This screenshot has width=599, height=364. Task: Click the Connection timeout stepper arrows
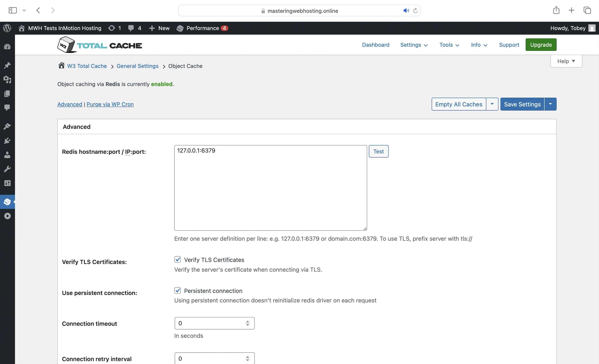(x=247, y=323)
